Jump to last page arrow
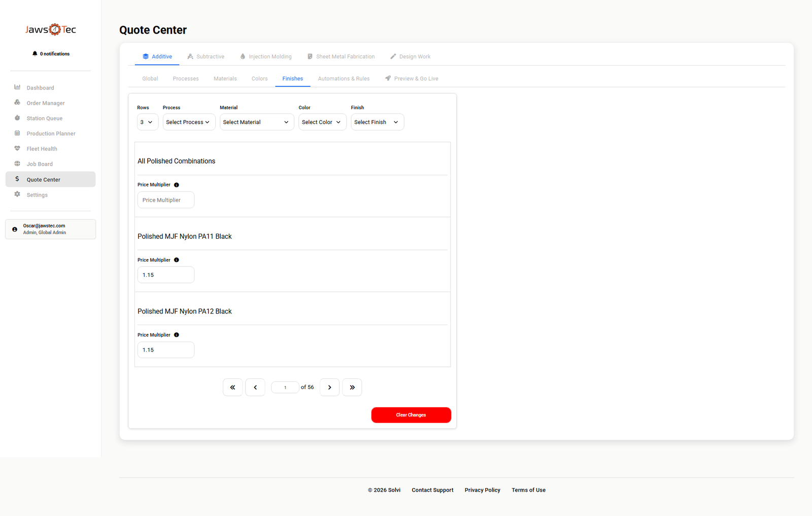The height and width of the screenshot is (516, 812). pos(352,388)
